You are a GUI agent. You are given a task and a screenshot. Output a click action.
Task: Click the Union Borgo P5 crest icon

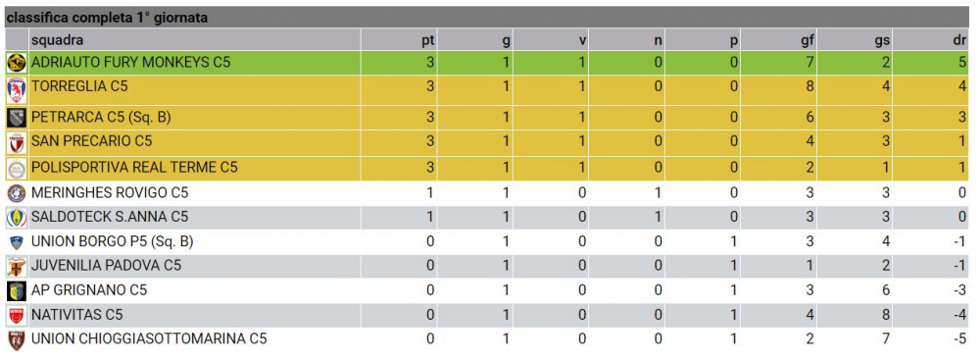17,242
